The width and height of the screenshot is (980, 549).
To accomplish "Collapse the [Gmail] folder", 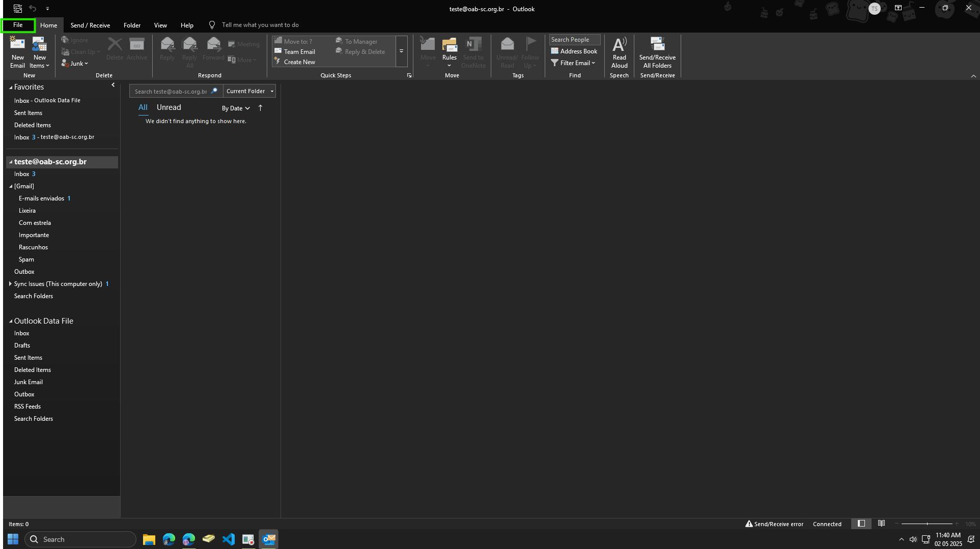I will (10, 186).
